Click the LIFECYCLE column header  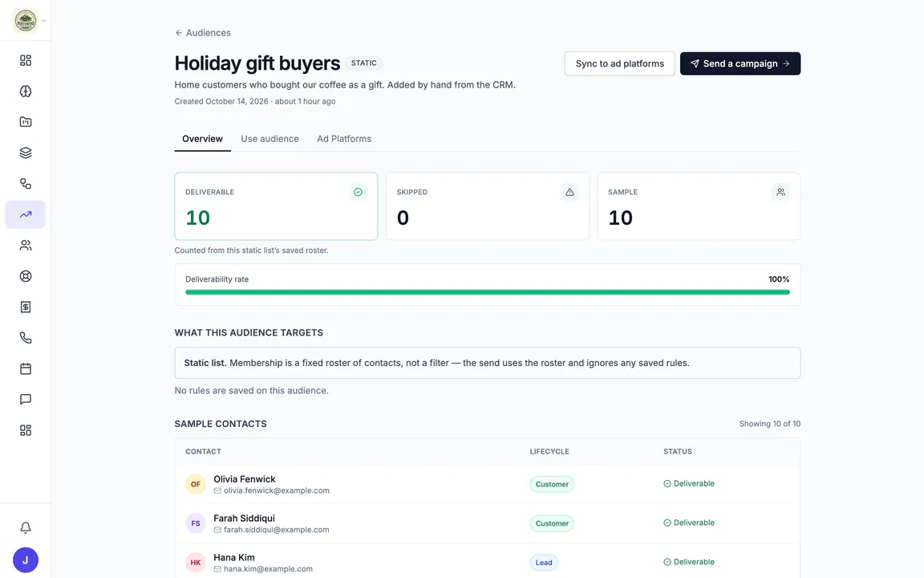pos(549,452)
